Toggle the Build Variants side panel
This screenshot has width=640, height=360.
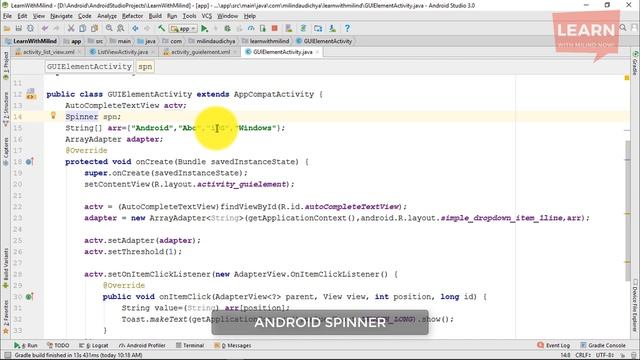click(6, 267)
